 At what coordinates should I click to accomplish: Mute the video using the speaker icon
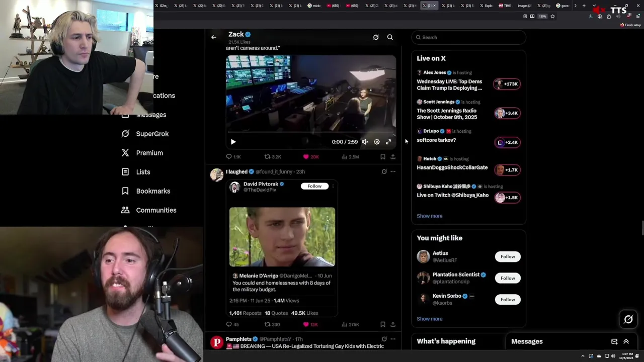coord(365,142)
